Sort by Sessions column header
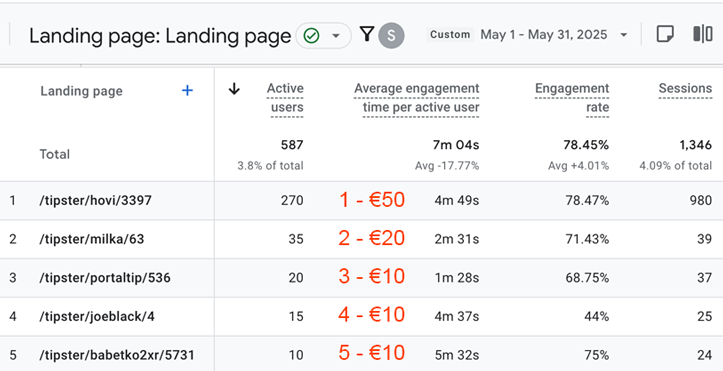This screenshot has width=723, height=371. tap(685, 88)
